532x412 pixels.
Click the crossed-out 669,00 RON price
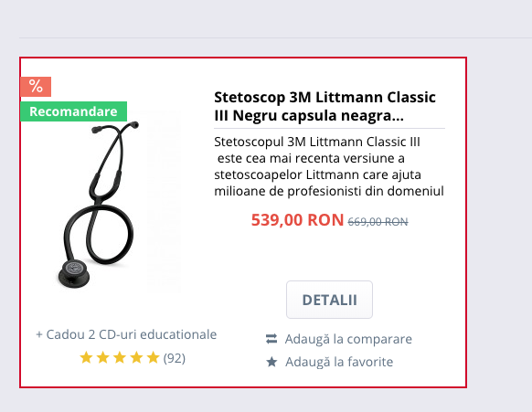click(x=378, y=222)
